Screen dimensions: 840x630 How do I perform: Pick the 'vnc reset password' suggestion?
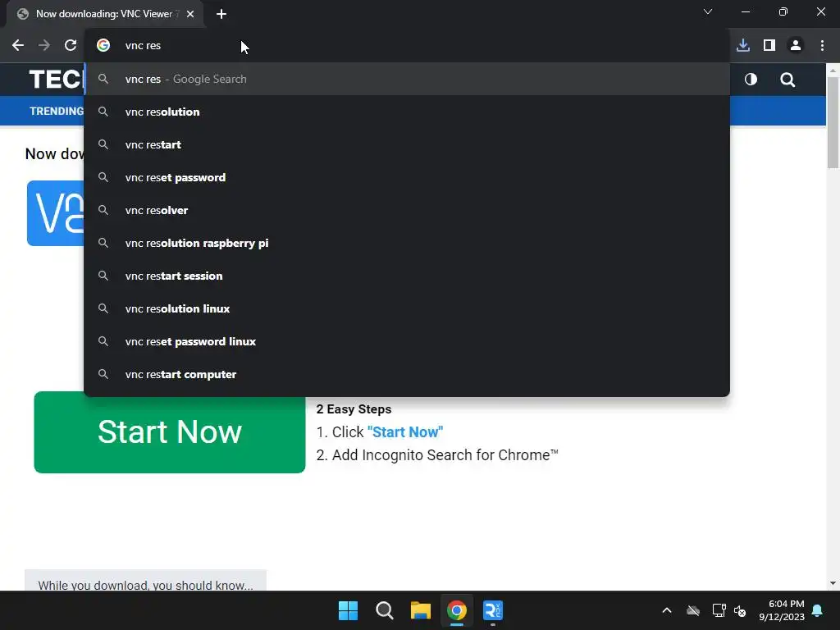pyautogui.click(x=407, y=177)
